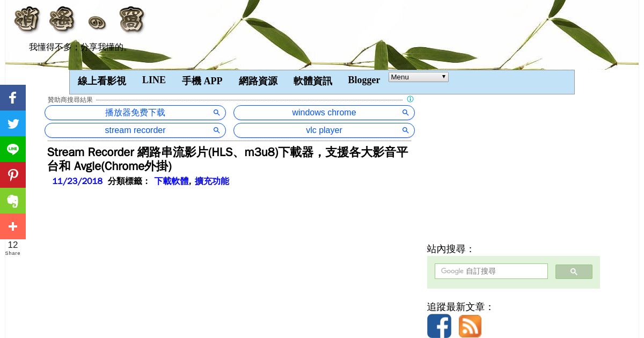Open Blogger menu item

coord(364,80)
